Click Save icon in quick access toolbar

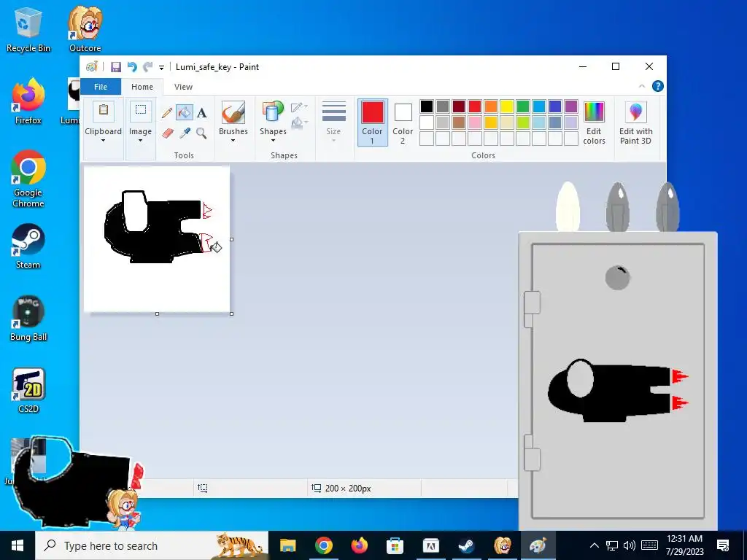116,67
